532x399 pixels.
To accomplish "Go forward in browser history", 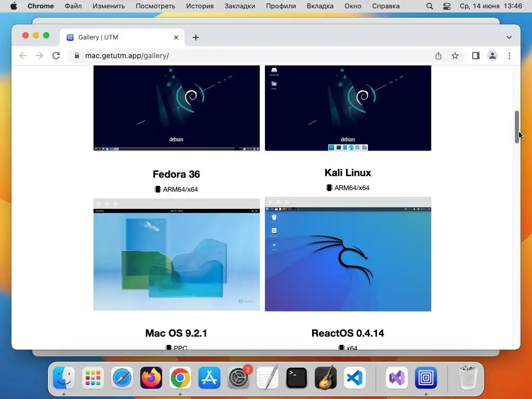I will pos(39,56).
